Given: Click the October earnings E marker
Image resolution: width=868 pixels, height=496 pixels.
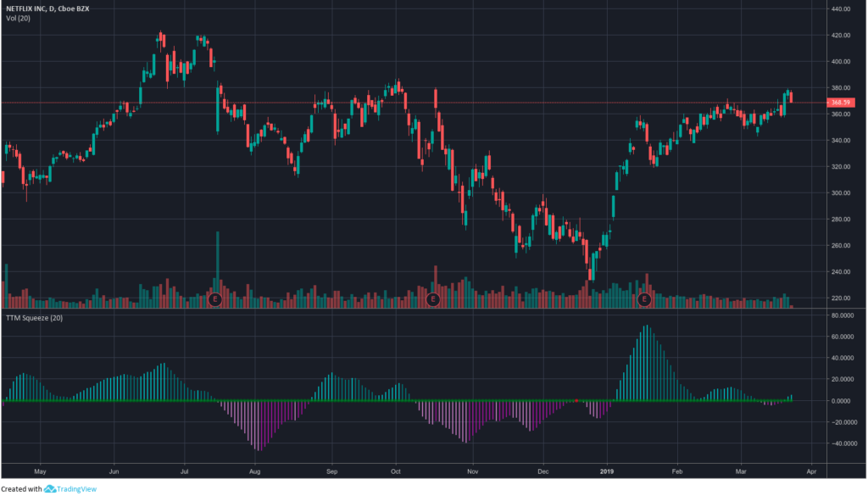Looking at the screenshot, I should click(x=433, y=299).
